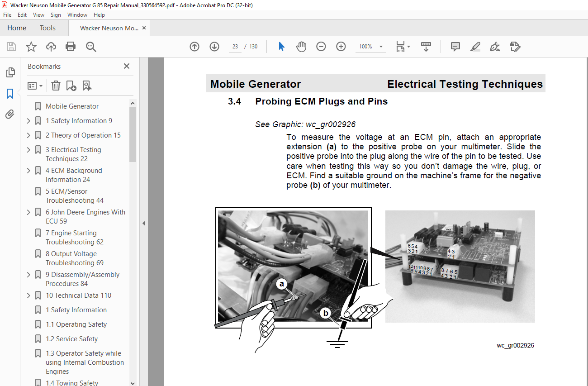Image resolution: width=588 pixels, height=386 pixels.
Task: Expand 4 ECM Background Information bookmark
Action: pos(28,171)
